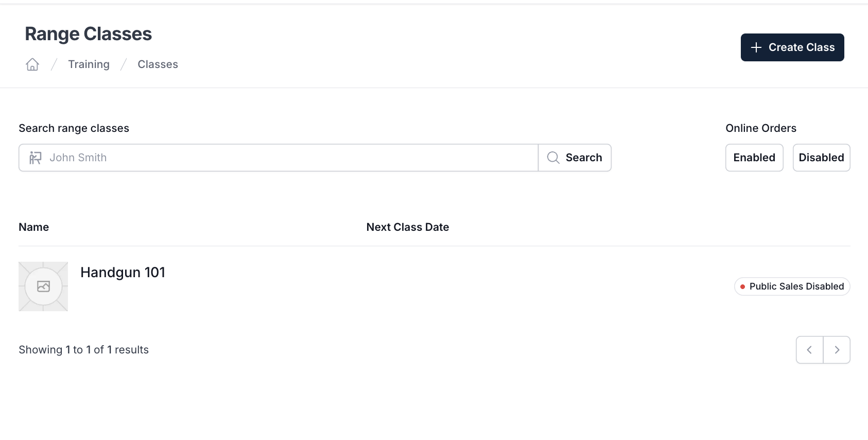
Task: Click the Next Class Date column header
Action: (x=408, y=227)
